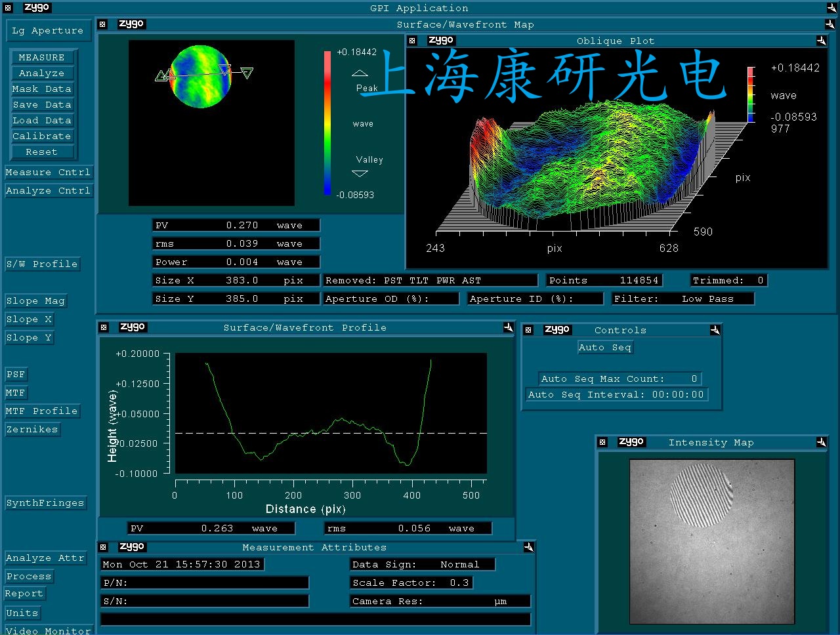Click the Auto Seq Interval field
840x635 pixels.
click(617, 394)
